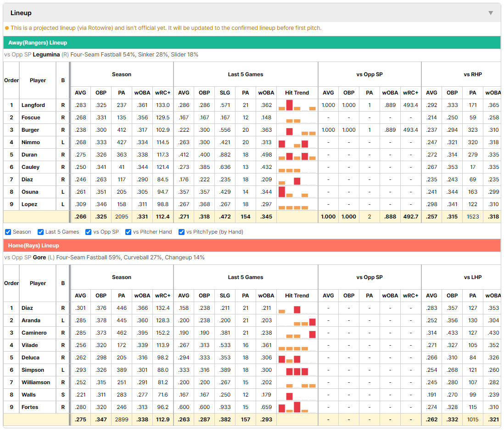Screen dimensions: 504x431
Task: Click Langford's hit trend chart
Action: coord(297,105)
